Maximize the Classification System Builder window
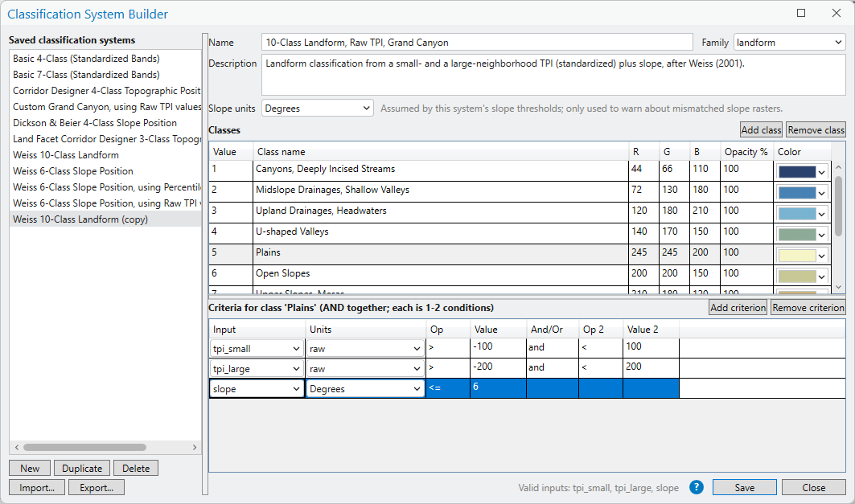This screenshot has width=855, height=504. pyautogui.click(x=801, y=13)
